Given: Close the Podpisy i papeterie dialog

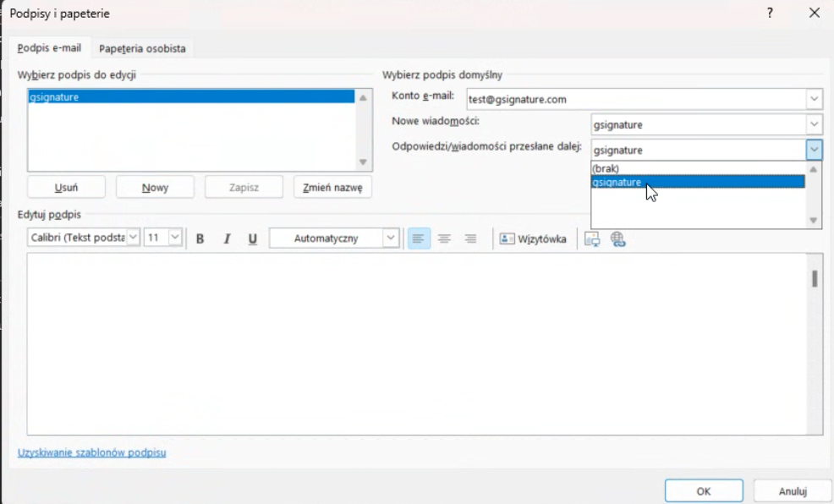Looking at the screenshot, I should pyautogui.click(x=815, y=14).
